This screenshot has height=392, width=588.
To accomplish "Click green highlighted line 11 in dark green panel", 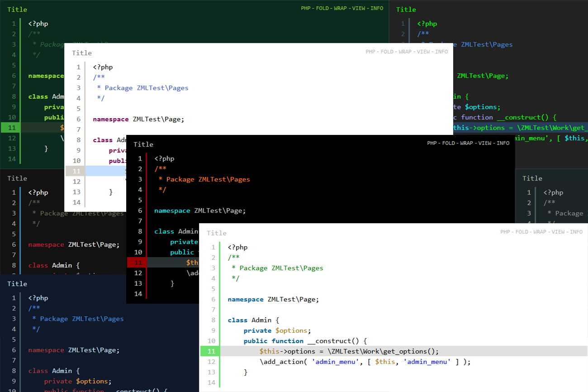I will click(x=12, y=128).
